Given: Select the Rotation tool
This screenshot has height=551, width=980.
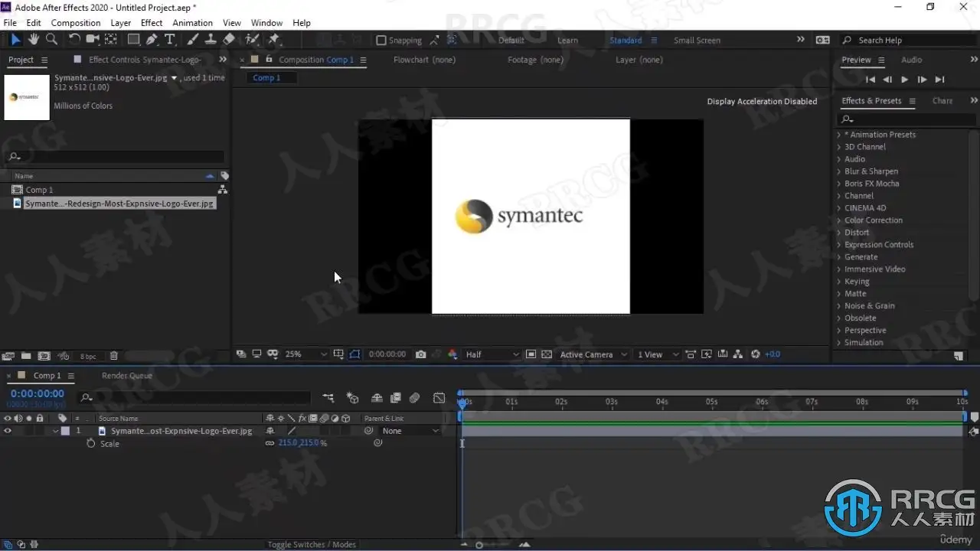Looking at the screenshot, I should (x=74, y=40).
